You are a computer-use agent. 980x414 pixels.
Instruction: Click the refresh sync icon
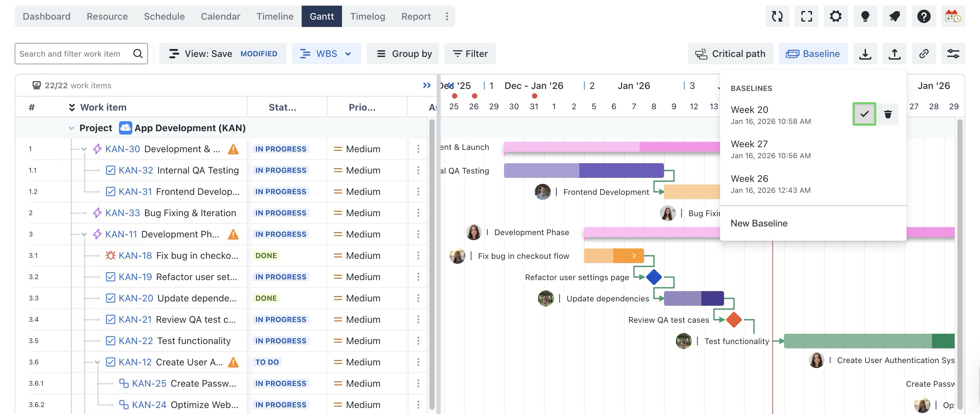777,16
